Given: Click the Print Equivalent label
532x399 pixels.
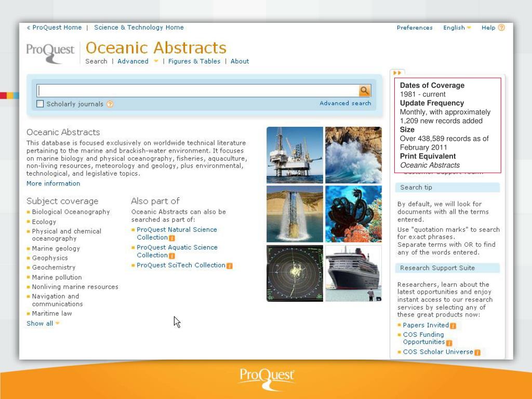Looking at the screenshot, I should pyautogui.click(x=428, y=156).
